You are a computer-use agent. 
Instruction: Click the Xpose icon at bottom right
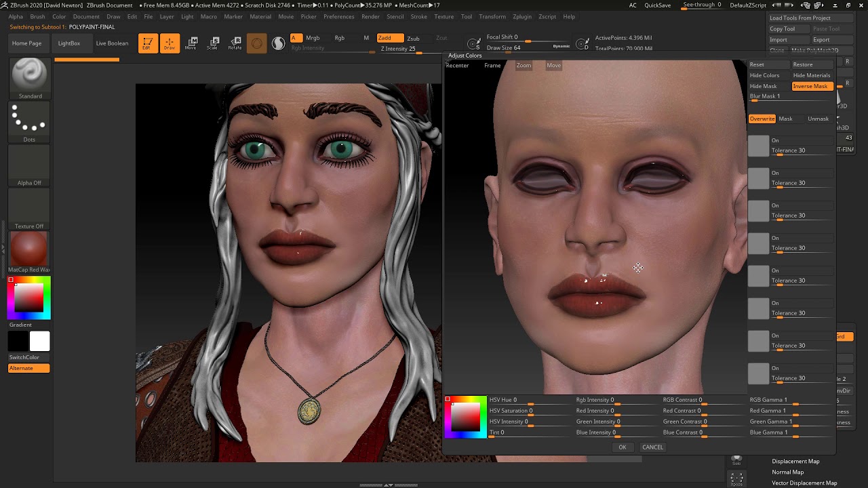pyautogui.click(x=736, y=479)
